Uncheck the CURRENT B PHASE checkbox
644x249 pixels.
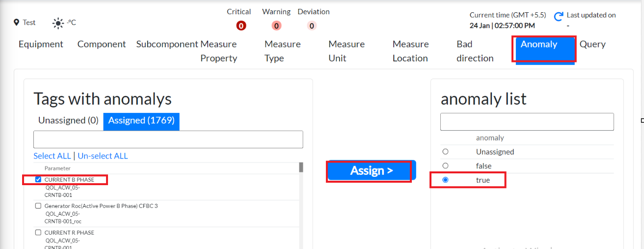coord(38,180)
